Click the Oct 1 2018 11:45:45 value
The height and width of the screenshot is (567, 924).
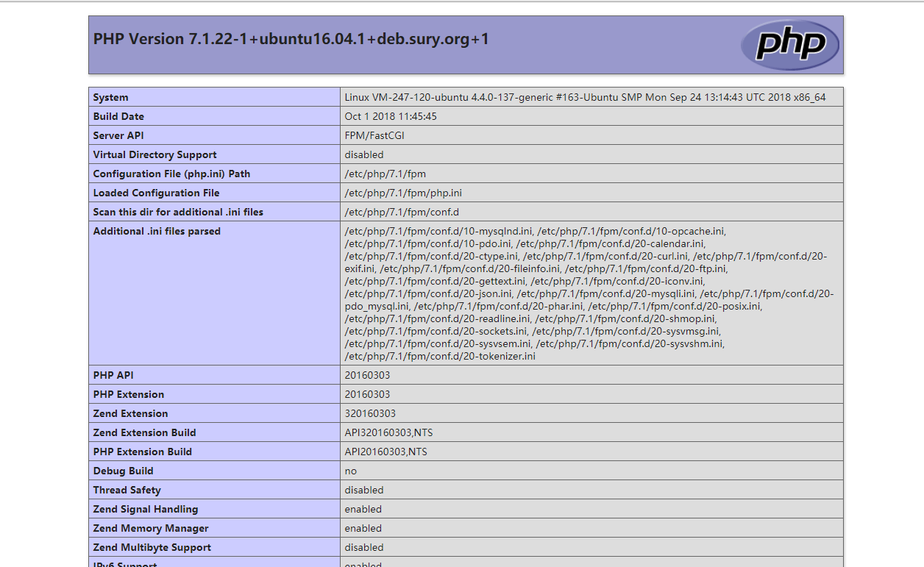pos(391,116)
